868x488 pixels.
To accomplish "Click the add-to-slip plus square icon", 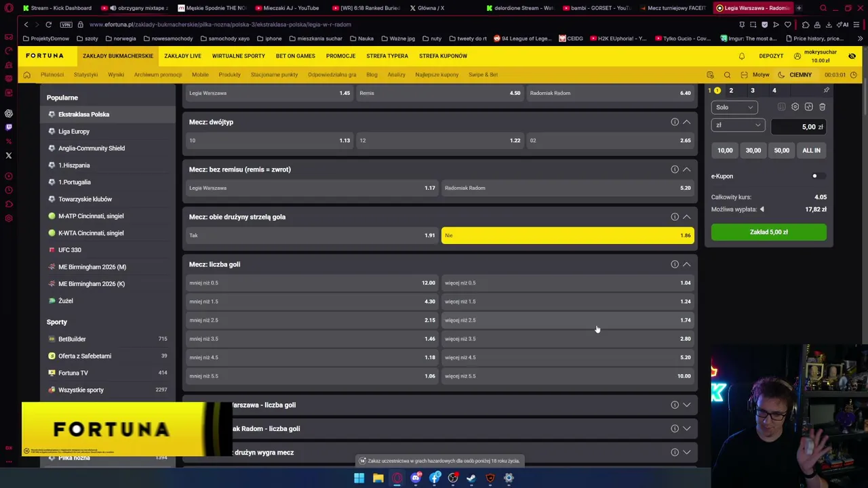I will pyautogui.click(x=808, y=107).
